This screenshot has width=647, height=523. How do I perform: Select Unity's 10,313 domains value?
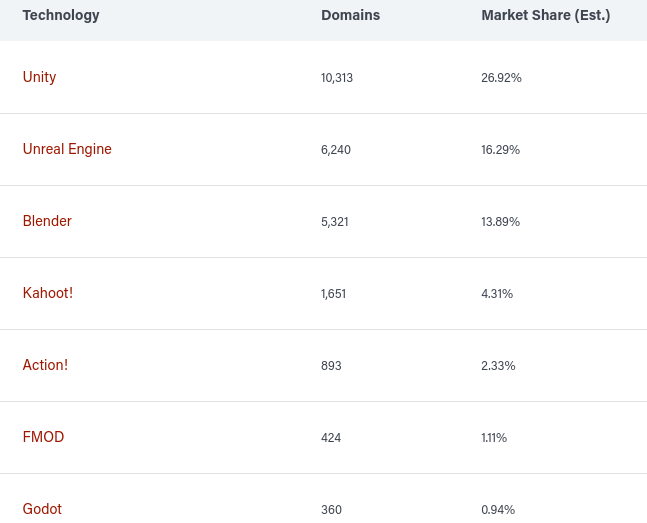pos(337,78)
